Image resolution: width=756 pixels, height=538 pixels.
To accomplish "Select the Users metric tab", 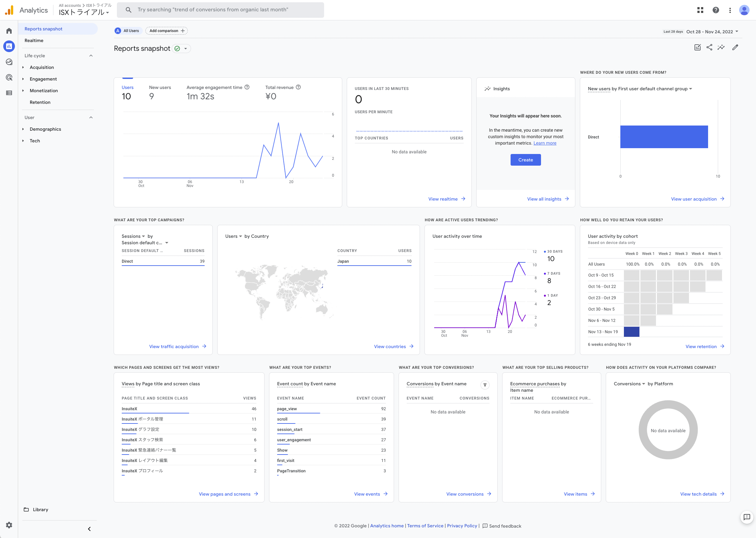I will click(x=128, y=93).
